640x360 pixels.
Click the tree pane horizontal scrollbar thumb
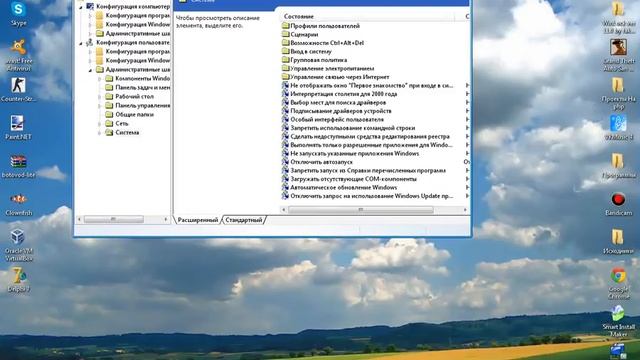(113, 219)
